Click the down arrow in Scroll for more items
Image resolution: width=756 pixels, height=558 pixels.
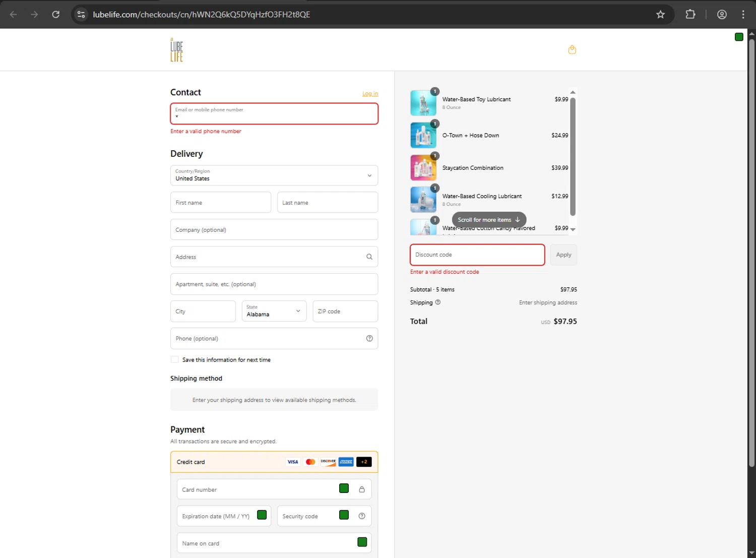pos(518,220)
